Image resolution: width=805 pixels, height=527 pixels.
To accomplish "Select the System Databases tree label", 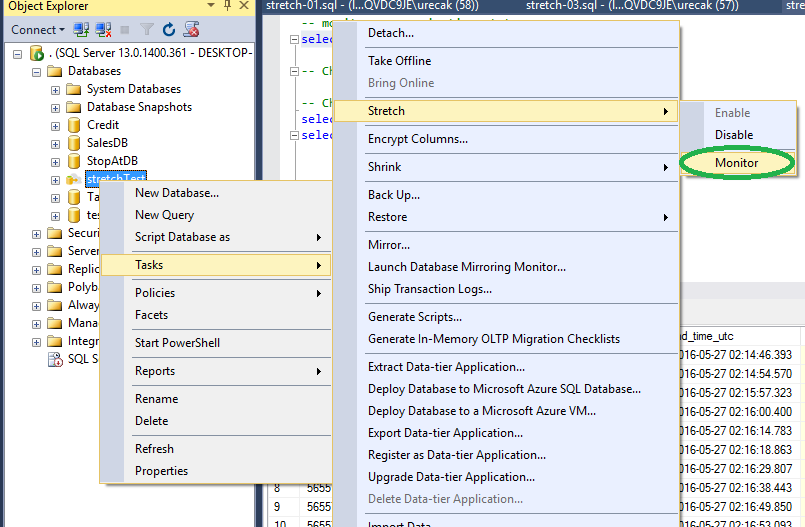I will 134,89.
